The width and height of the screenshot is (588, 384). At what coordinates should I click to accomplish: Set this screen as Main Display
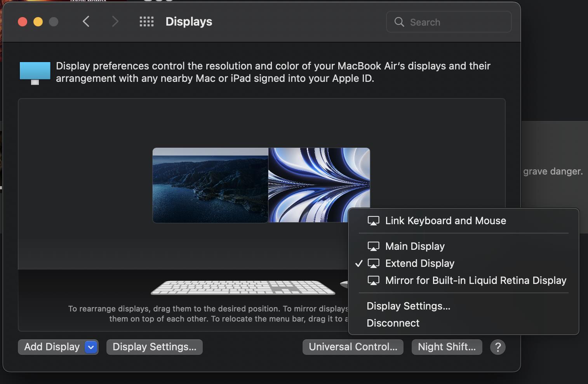(415, 246)
